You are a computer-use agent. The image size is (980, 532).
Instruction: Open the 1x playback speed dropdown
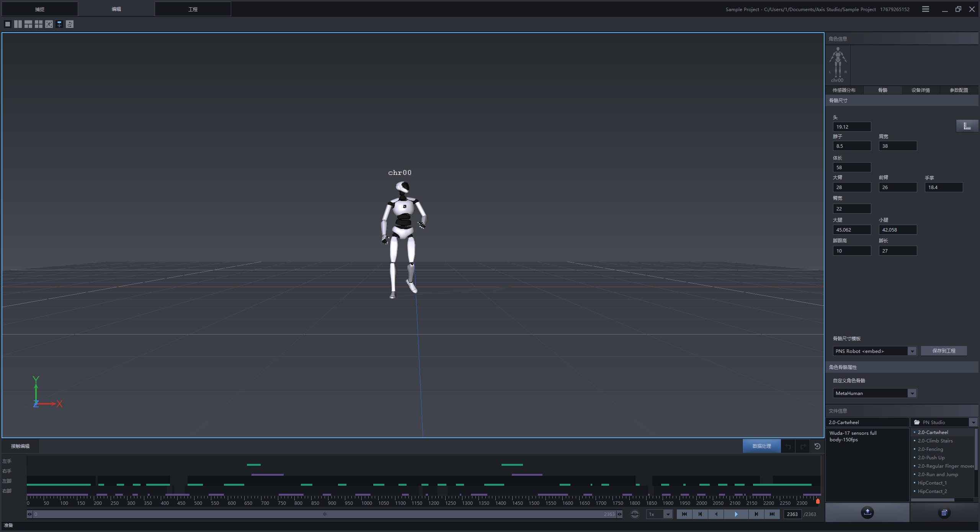coord(668,514)
